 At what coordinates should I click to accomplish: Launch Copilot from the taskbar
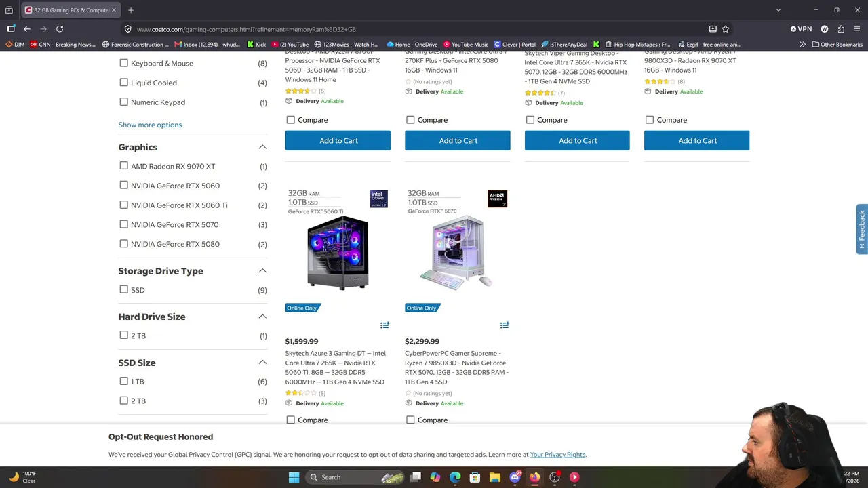point(435,477)
